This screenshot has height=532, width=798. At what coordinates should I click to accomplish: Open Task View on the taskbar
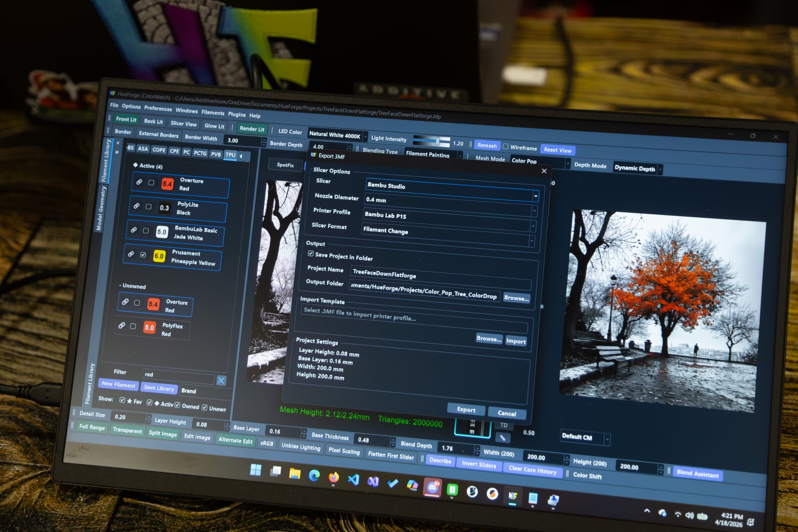click(x=275, y=471)
